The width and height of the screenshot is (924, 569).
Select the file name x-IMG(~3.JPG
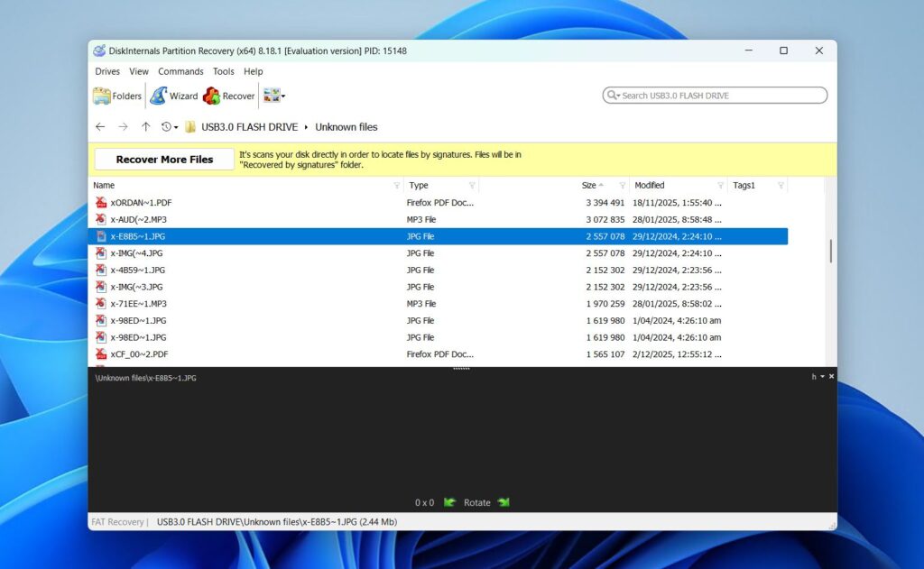pyautogui.click(x=137, y=287)
